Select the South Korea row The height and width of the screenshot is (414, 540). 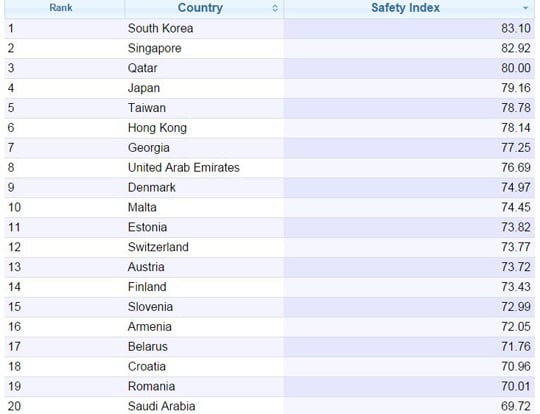(270, 28)
